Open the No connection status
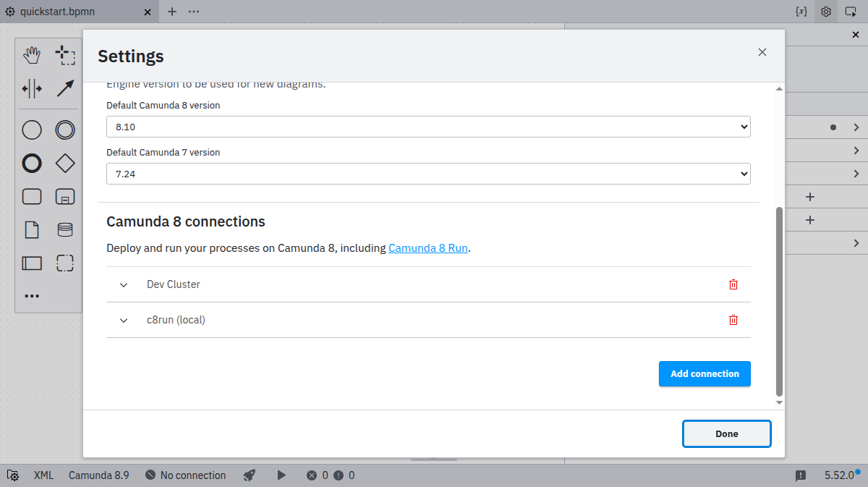 pyautogui.click(x=186, y=475)
